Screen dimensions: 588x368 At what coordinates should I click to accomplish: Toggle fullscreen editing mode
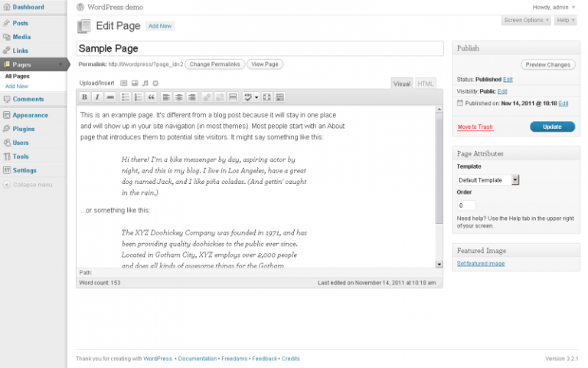click(266, 97)
